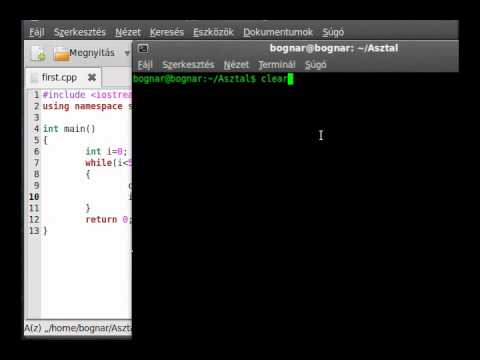Click the 'int i=0;' line in editor
The height and width of the screenshot is (360, 480).
(x=106, y=151)
